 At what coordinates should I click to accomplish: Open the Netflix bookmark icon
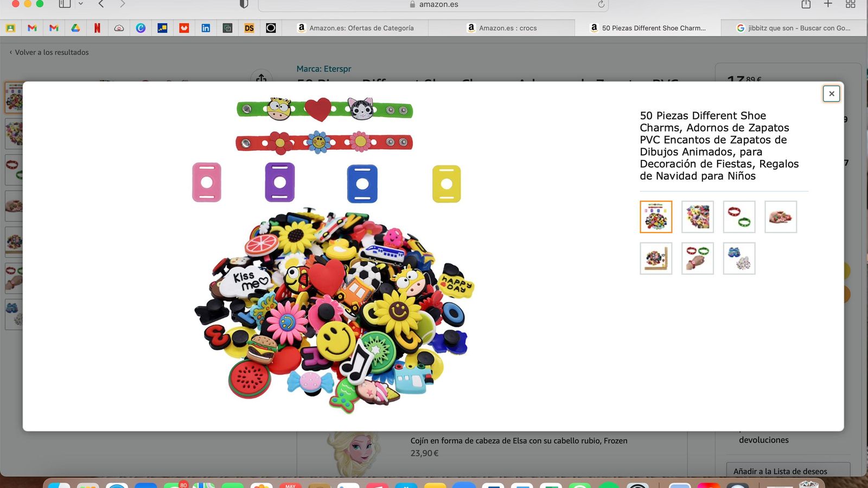pyautogui.click(x=97, y=28)
